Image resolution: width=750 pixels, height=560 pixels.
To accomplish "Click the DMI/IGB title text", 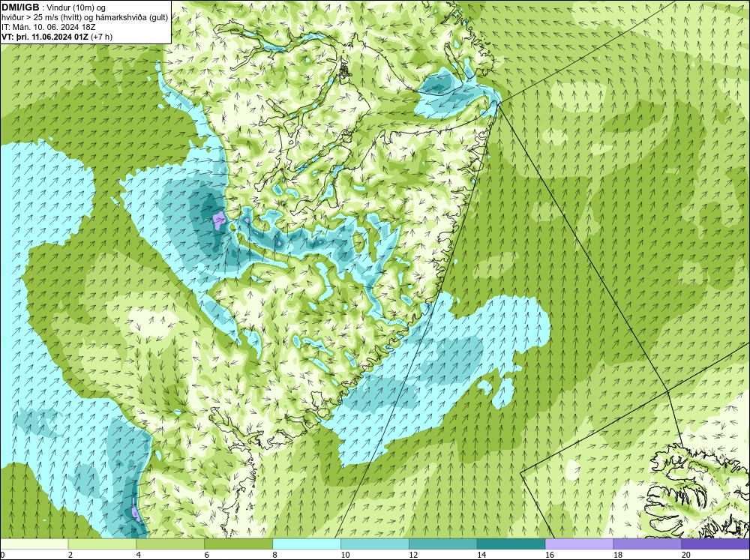I will pos(20,7).
